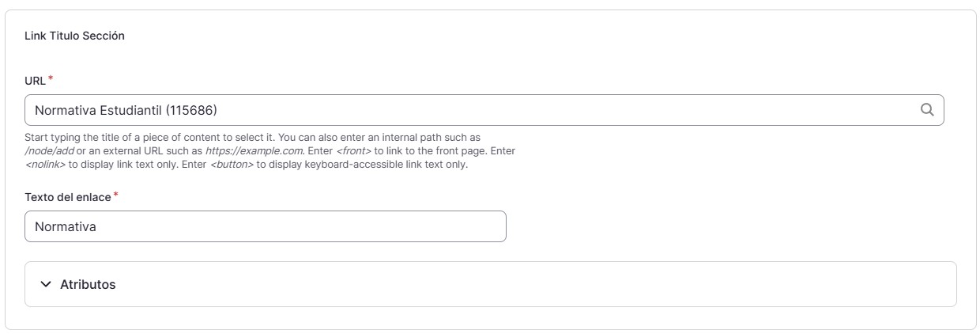Click the Link Titulo Sección heading
980x334 pixels.
coord(75,36)
